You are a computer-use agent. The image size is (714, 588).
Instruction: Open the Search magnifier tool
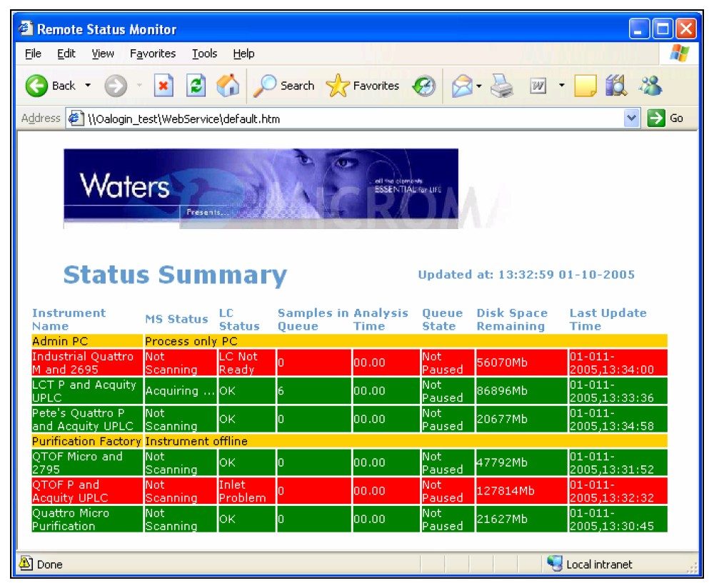pos(283,86)
